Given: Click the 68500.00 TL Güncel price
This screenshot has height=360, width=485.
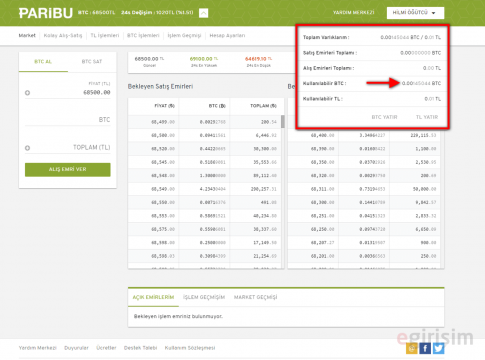Looking at the screenshot, I should (149, 59).
